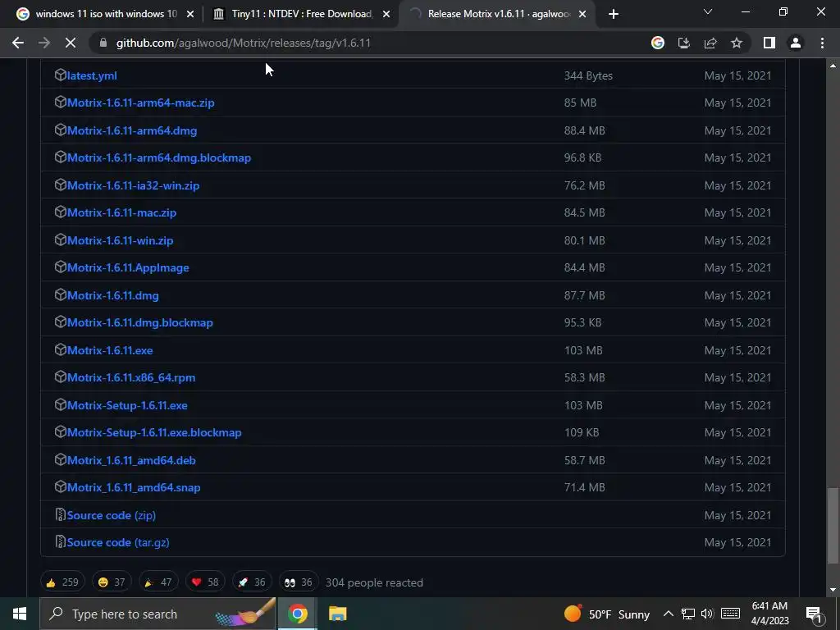The width and height of the screenshot is (840, 630).
Task: Close the Release Motrix v1.6.11 tab
Action: point(583,15)
